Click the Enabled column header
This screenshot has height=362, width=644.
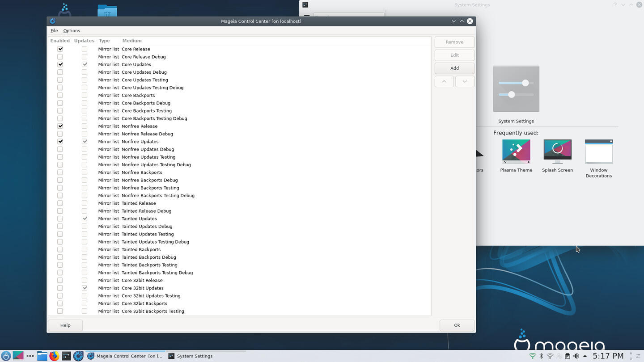(60, 41)
